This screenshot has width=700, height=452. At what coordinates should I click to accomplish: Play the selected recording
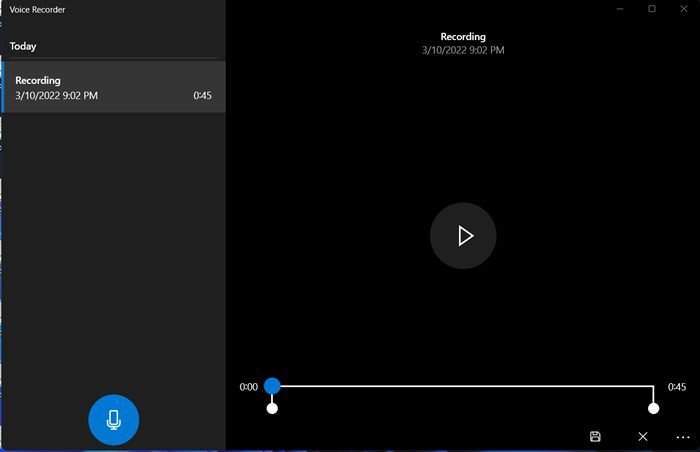pyautogui.click(x=463, y=236)
